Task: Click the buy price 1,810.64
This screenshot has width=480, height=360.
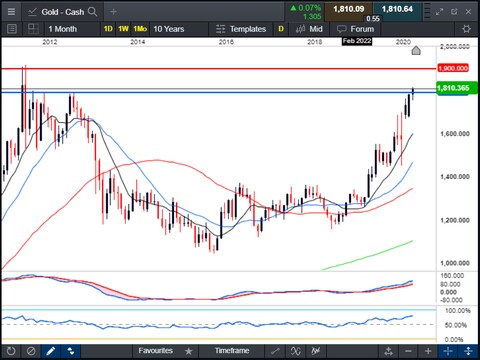Action: point(397,9)
